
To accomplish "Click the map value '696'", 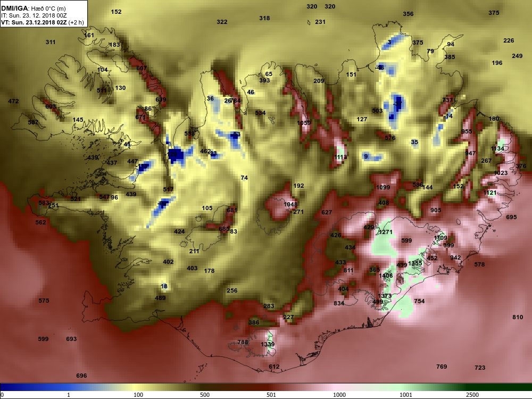I will (x=81, y=376).
